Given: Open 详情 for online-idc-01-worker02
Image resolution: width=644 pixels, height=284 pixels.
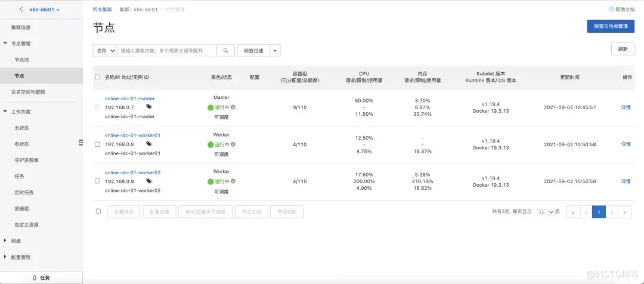Looking at the screenshot, I should tap(626, 181).
